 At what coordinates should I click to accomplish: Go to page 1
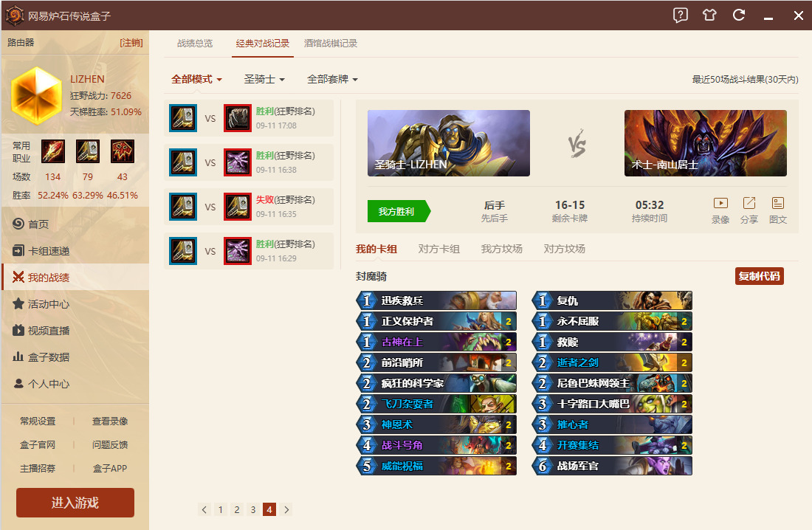pyautogui.click(x=221, y=510)
